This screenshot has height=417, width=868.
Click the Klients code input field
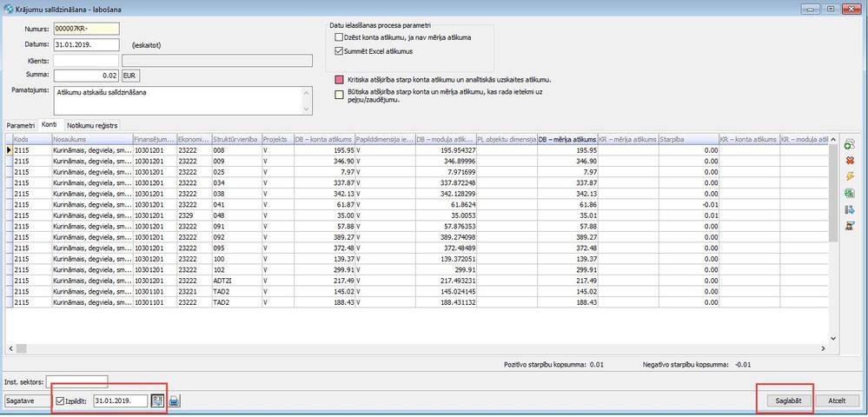pyautogui.click(x=86, y=60)
